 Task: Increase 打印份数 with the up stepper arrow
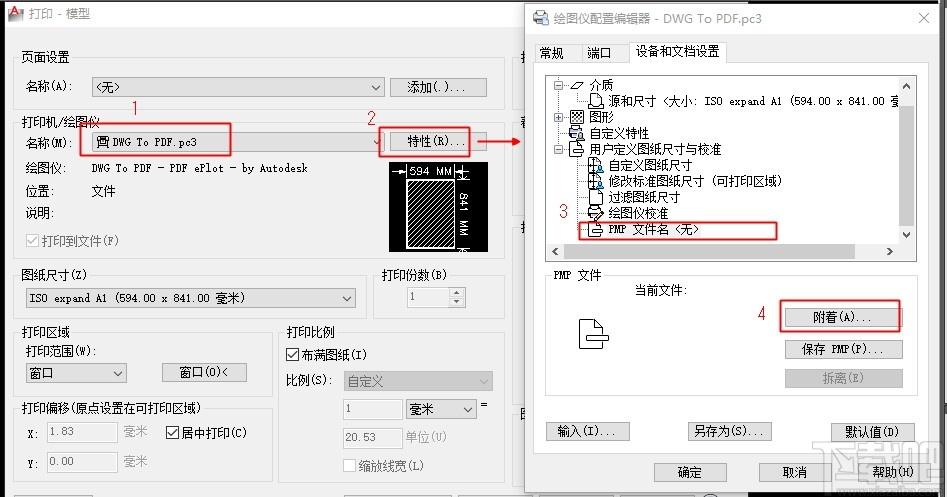457,293
